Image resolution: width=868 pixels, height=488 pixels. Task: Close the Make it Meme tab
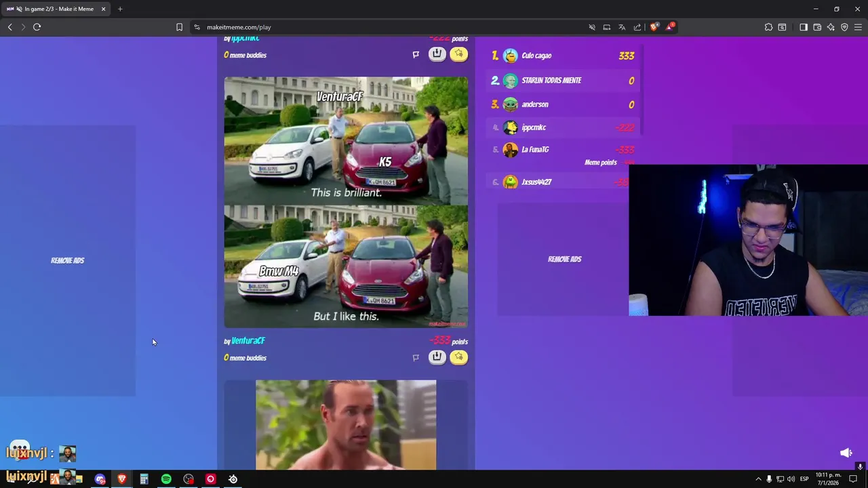[104, 9]
